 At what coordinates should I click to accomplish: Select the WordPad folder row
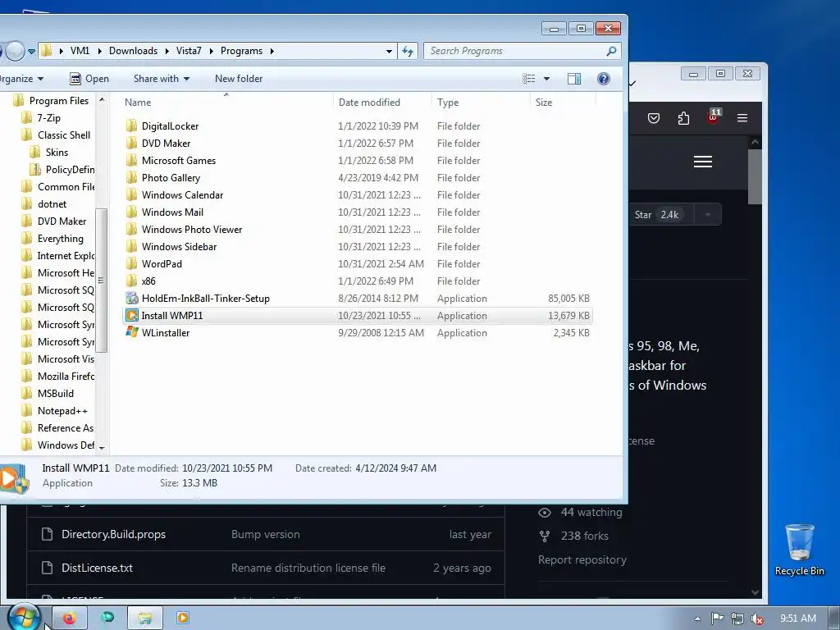click(358, 263)
